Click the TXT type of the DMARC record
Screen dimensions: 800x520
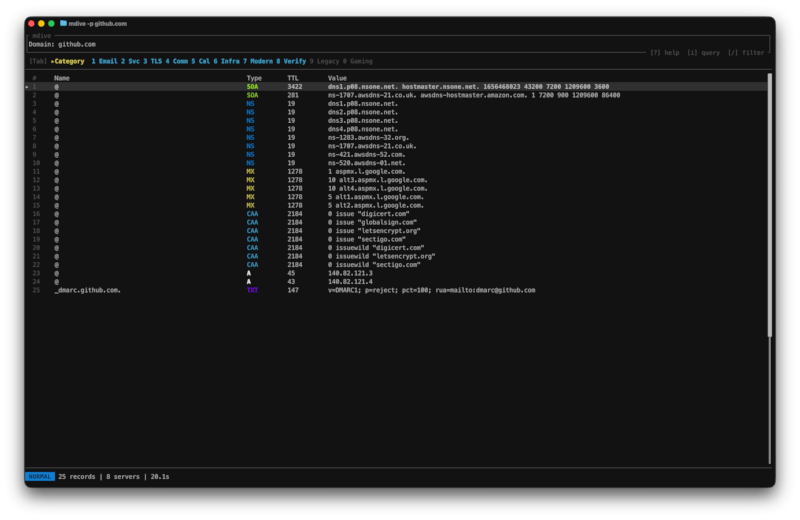click(252, 290)
